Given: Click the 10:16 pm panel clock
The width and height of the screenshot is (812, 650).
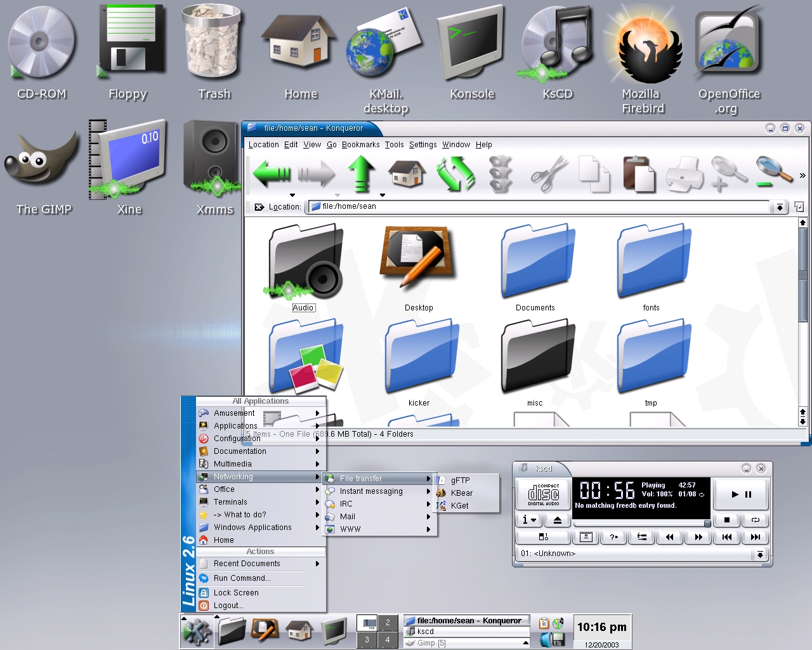Looking at the screenshot, I should tap(601, 627).
